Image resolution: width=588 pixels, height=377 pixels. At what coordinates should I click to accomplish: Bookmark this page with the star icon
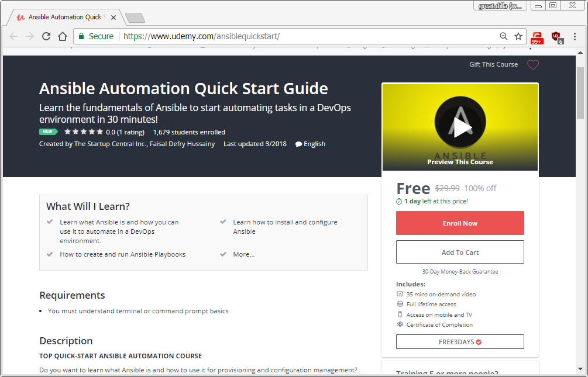click(518, 36)
